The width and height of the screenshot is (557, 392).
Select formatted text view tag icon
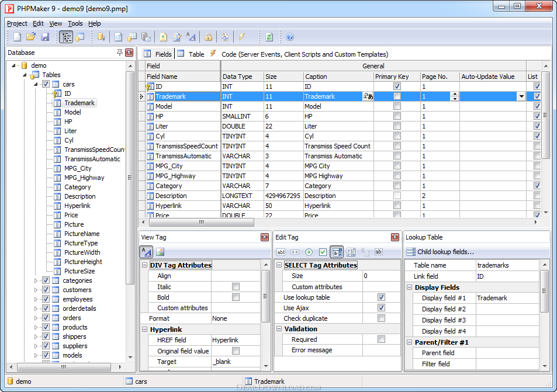pyautogui.click(x=146, y=252)
